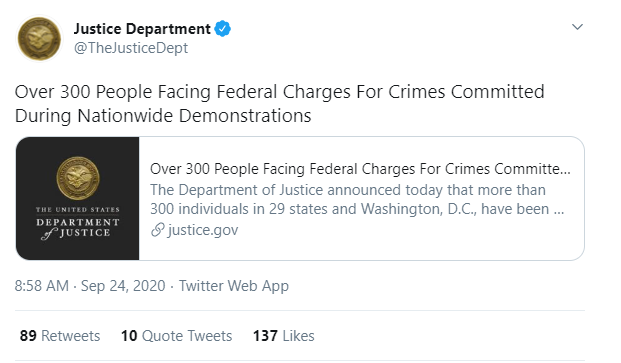View the 10 Quote Tweets list

[176, 336]
